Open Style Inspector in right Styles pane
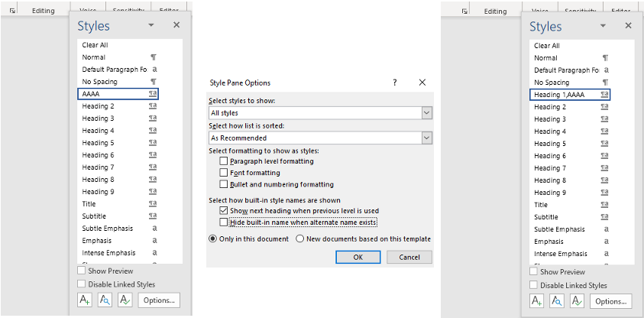Screen dimensions: 644x318 click(557, 300)
